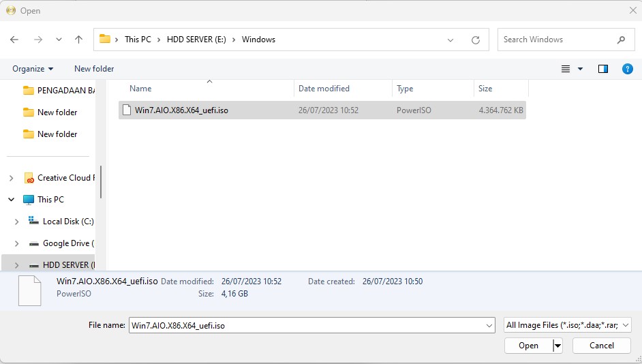Open the Recent locations dropdown chevron
The image size is (642, 364).
[59, 40]
